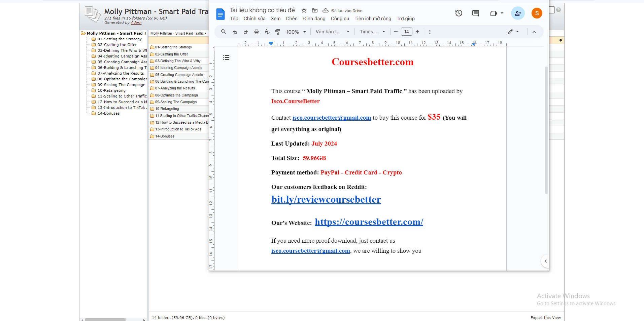Click the search menus magnifier icon
This screenshot has height=321, width=644.
[x=224, y=32]
